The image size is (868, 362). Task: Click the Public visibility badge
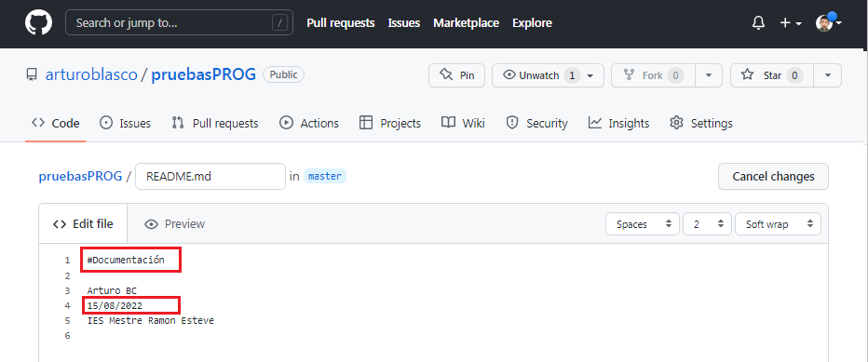pyautogui.click(x=283, y=74)
